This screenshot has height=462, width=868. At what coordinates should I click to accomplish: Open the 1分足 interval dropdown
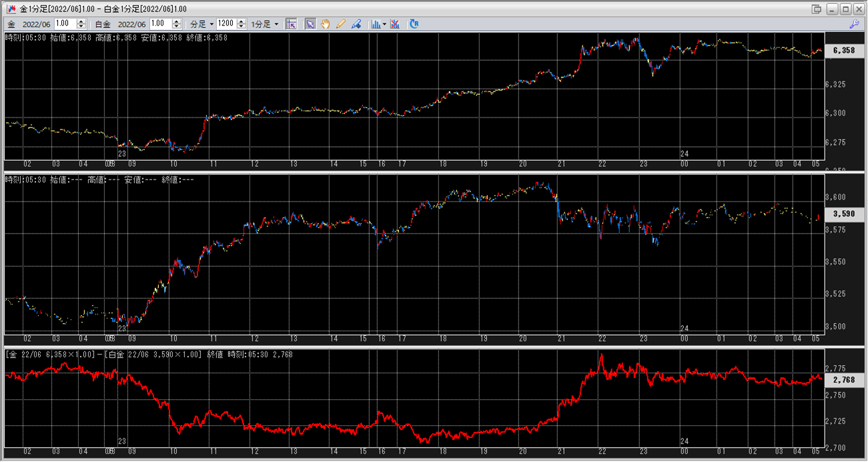coord(265,24)
